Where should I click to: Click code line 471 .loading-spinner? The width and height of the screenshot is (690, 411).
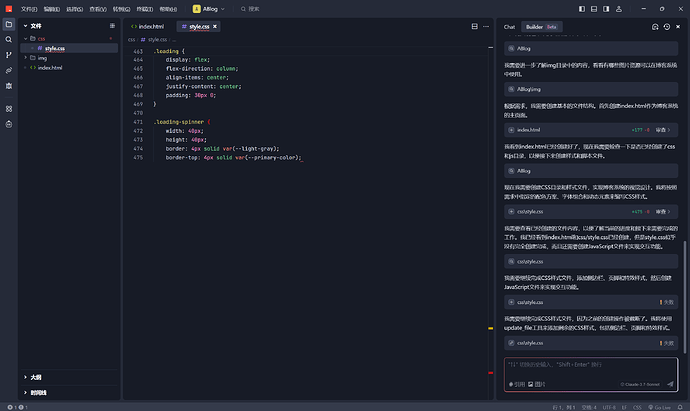(182, 122)
